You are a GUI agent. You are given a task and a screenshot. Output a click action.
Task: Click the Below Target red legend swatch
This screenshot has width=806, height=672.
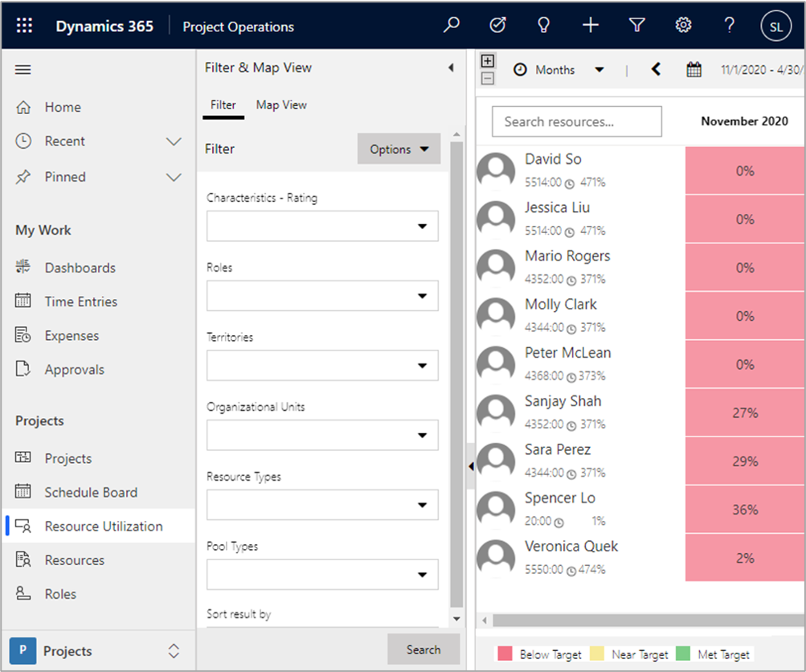pyautogui.click(x=505, y=654)
